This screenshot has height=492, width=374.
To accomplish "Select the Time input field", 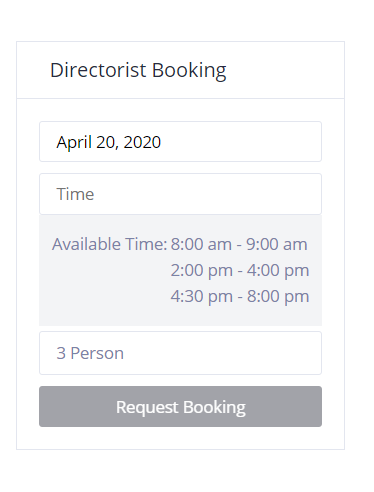I will tap(180, 194).
